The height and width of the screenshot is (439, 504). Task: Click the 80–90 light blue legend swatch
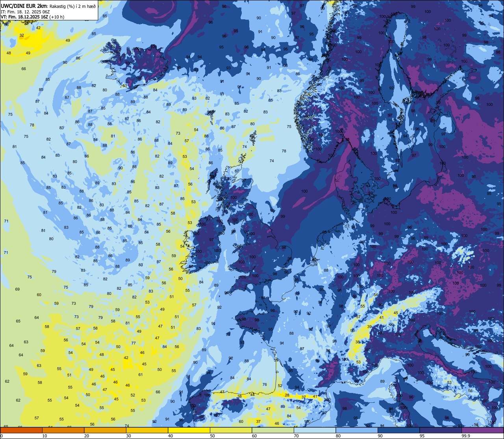point(357,430)
